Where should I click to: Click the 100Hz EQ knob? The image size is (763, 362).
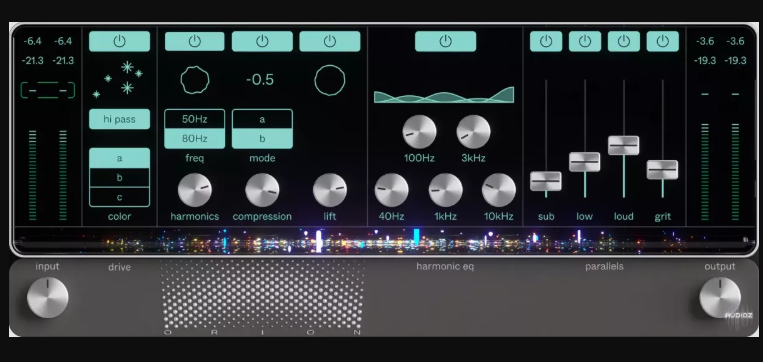(419, 132)
